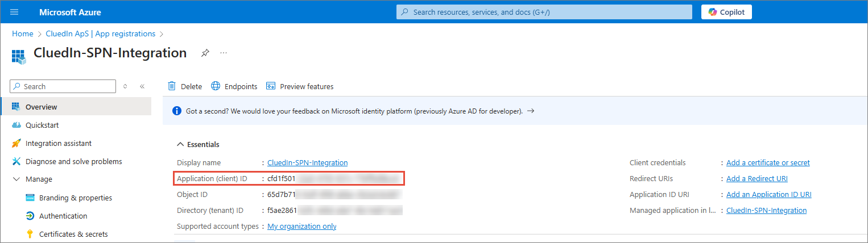Click the Quickstart cloud icon
Screen dimensions: 868x243
point(16,125)
